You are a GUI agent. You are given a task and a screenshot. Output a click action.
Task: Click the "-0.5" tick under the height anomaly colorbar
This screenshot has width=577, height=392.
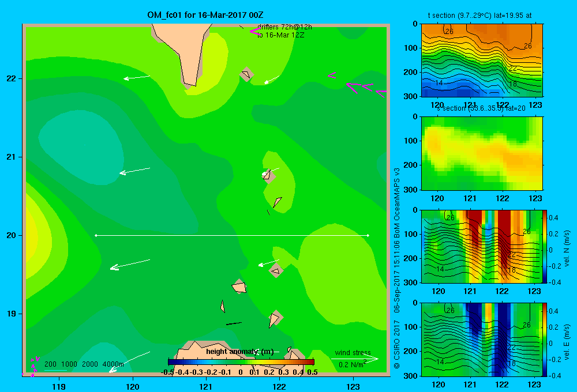click(167, 372)
